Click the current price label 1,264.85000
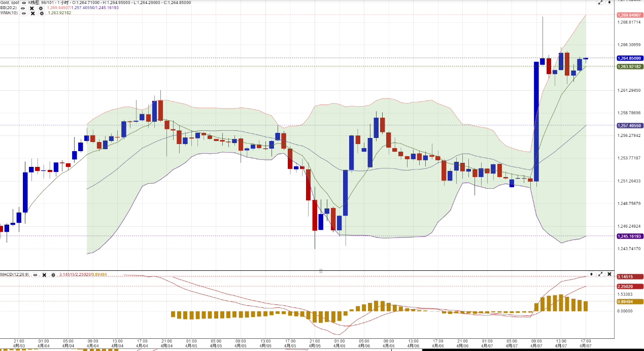 (x=629, y=58)
